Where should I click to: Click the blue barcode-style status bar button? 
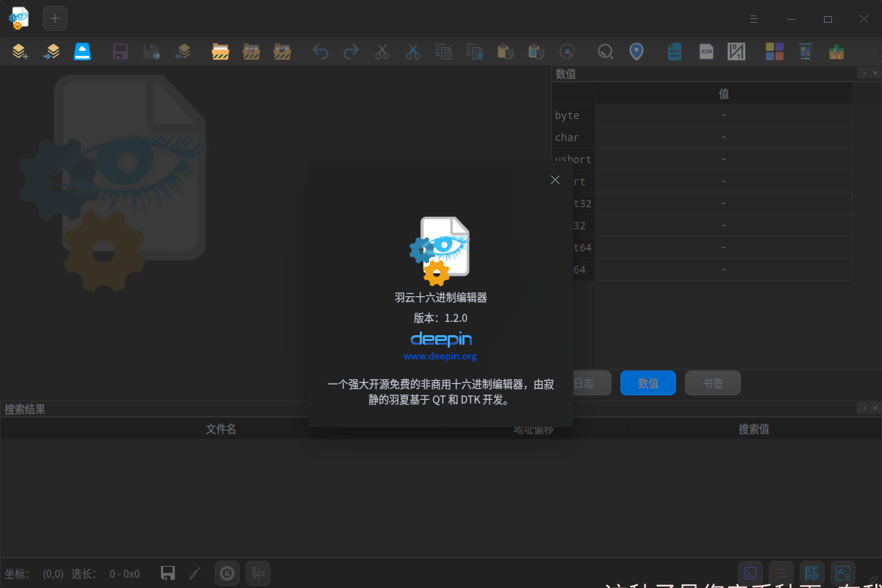[x=812, y=573]
